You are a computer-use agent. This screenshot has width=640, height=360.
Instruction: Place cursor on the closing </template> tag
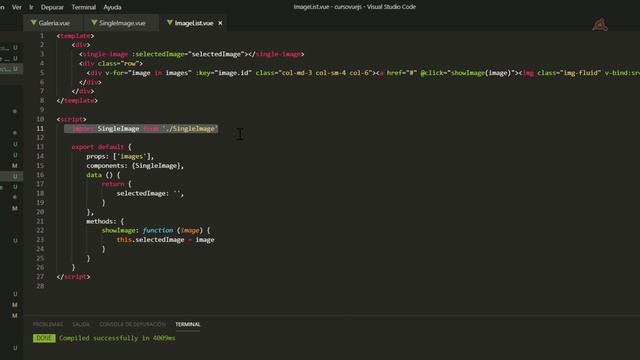click(x=77, y=100)
